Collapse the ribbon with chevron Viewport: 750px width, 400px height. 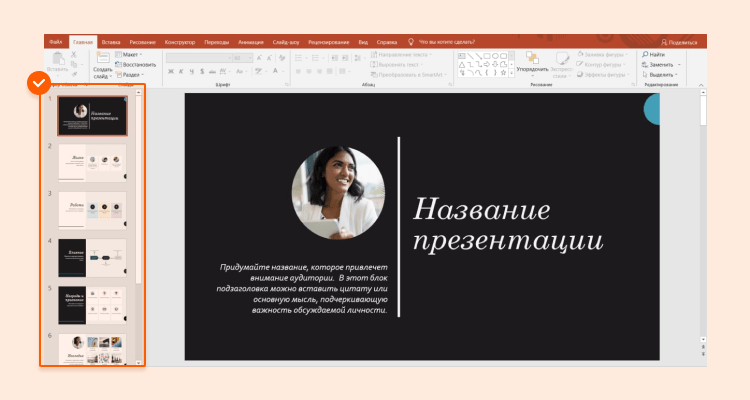point(701,85)
